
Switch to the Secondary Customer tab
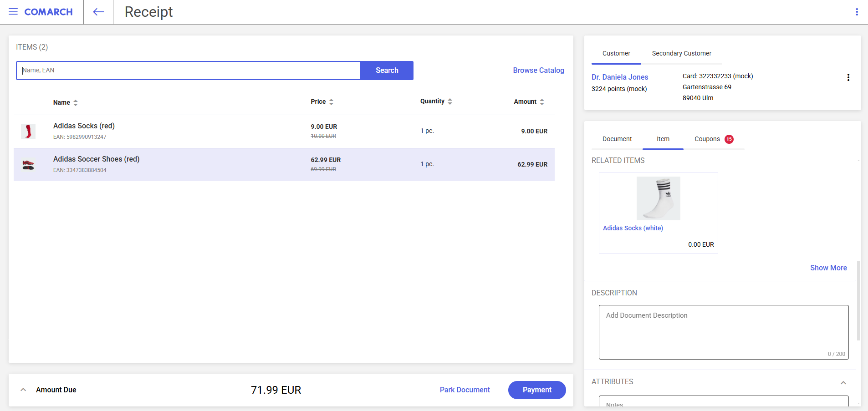(681, 53)
